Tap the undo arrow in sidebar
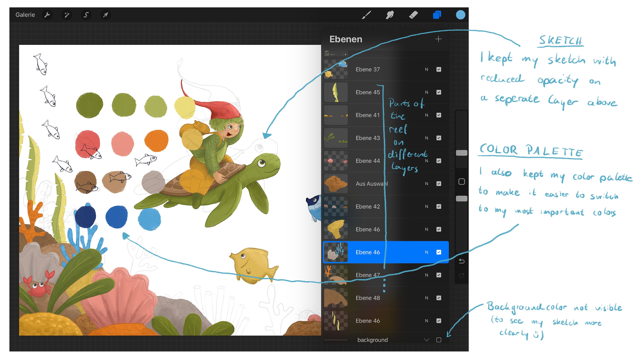 pyautogui.click(x=461, y=261)
